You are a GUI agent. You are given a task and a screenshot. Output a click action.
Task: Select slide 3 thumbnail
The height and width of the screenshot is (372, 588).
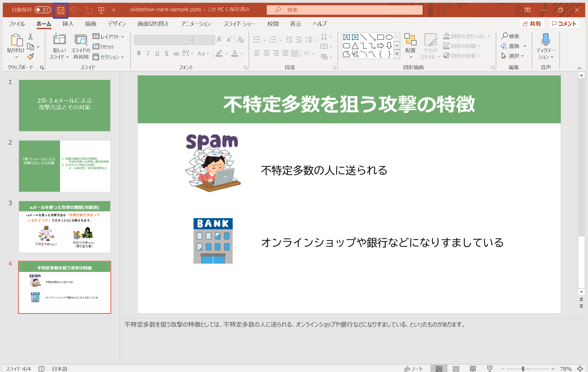tap(65, 227)
